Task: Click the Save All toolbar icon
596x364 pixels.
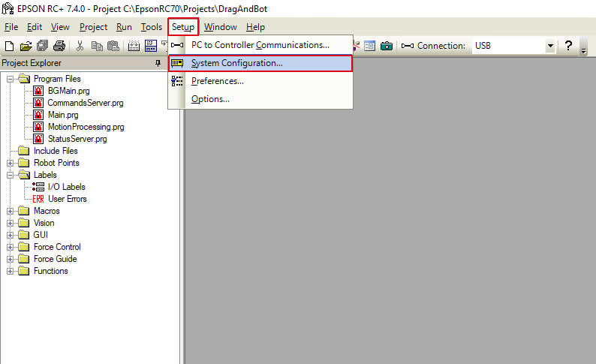Action: 42,46
